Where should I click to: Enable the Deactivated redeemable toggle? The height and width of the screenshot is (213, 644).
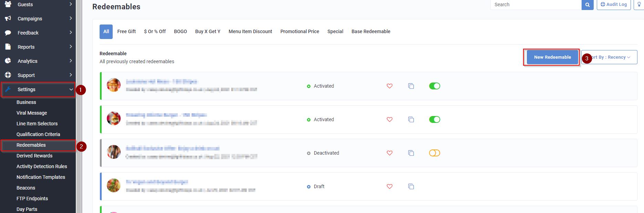[434, 153]
